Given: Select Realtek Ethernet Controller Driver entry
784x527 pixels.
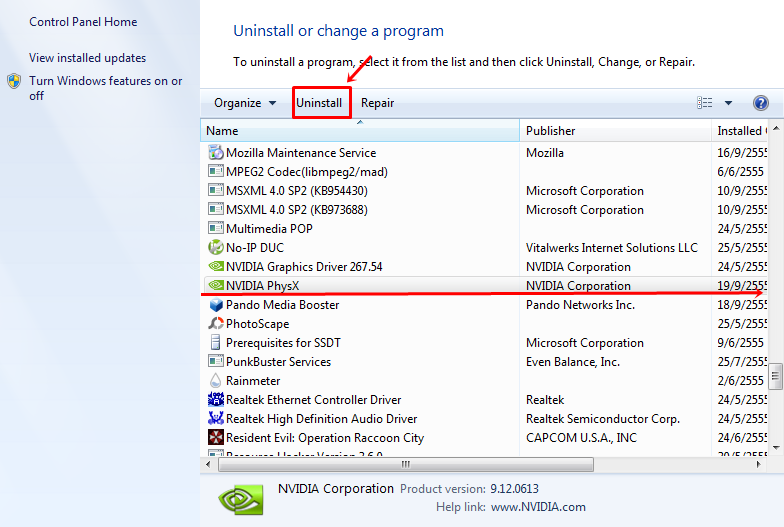Looking at the screenshot, I should tap(314, 400).
